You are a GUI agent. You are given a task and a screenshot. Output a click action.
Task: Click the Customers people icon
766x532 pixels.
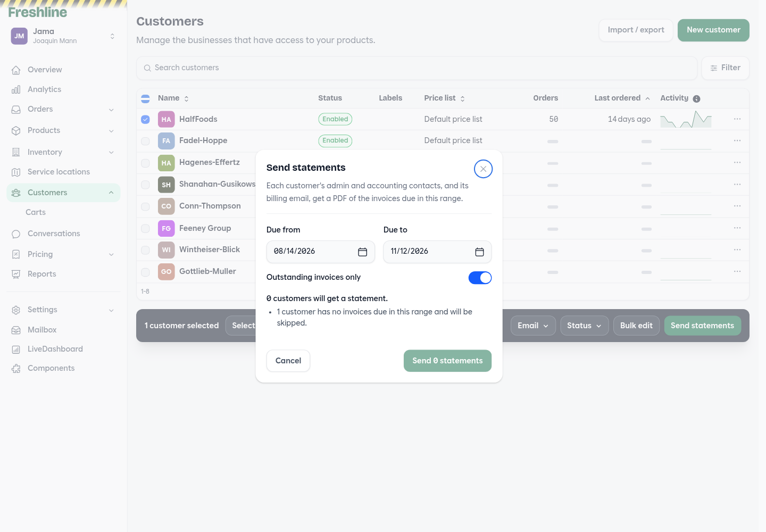click(16, 193)
